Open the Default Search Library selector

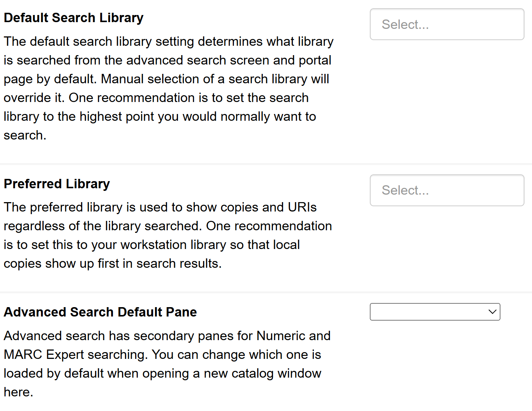point(447,24)
